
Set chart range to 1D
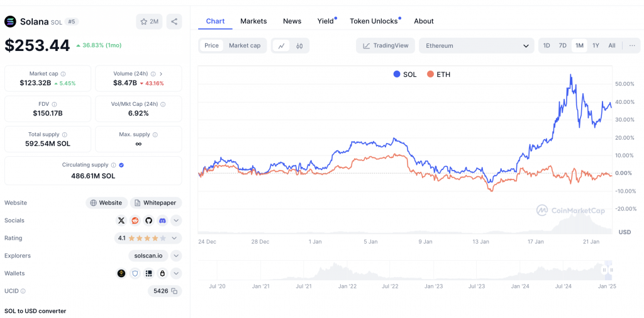pos(547,46)
